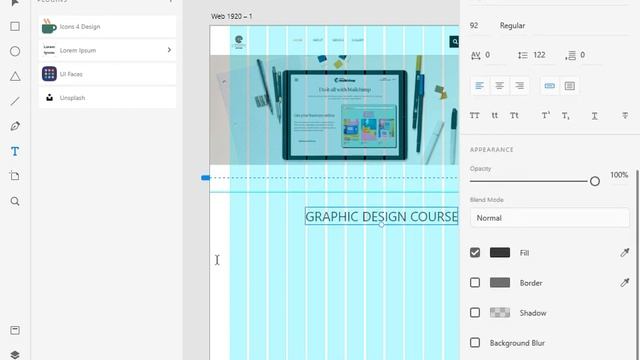The width and height of the screenshot is (640, 360).
Task: Open the Plugins panel icon
Action: click(15, 330)
